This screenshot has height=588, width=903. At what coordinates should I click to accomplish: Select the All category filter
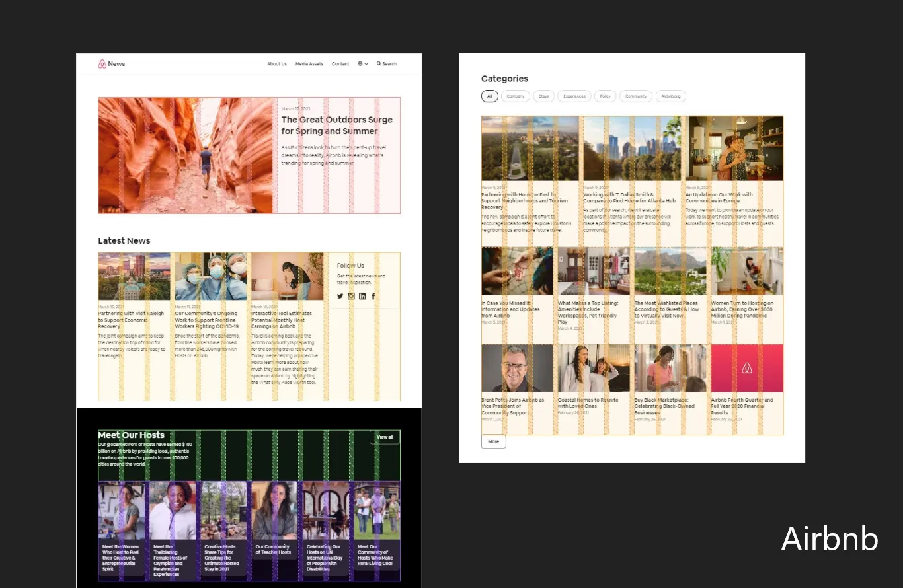[x=489, y=96]
